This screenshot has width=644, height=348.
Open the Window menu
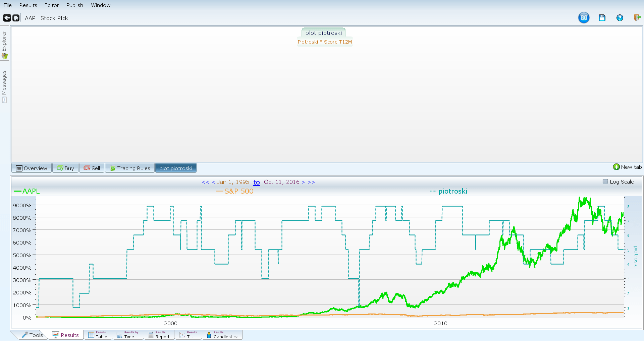101,5
